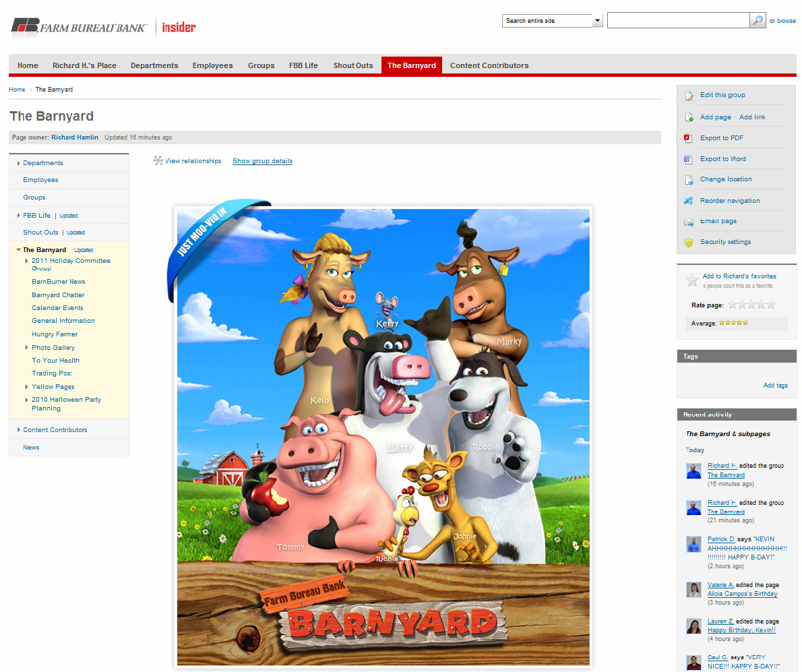802x672 pixels.
Task: Open Calendar Events in sidebar
Action: coord(57,308)
